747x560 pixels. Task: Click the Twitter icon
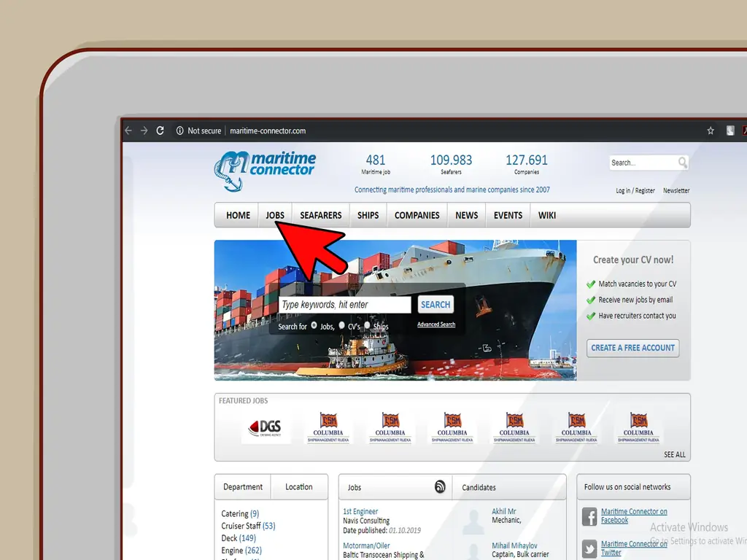589,548
